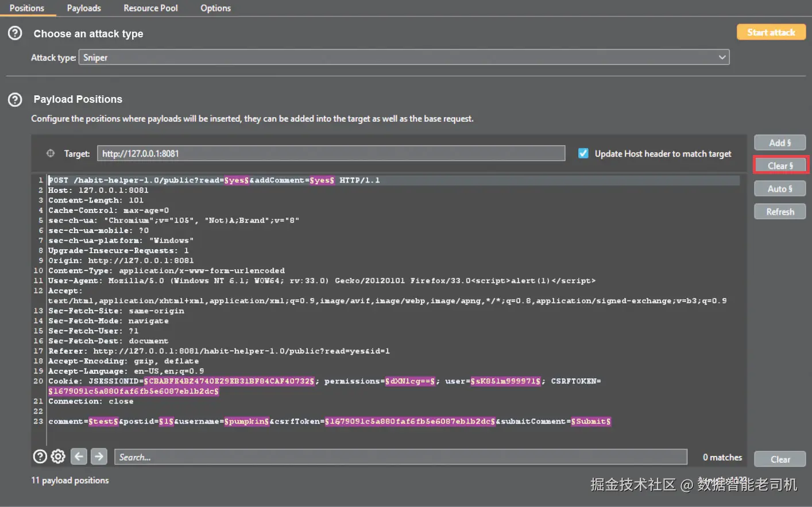This screenshot has width=812, height=507.
Task: Click the User-Agent header line
Action: (x=322, y=281)
